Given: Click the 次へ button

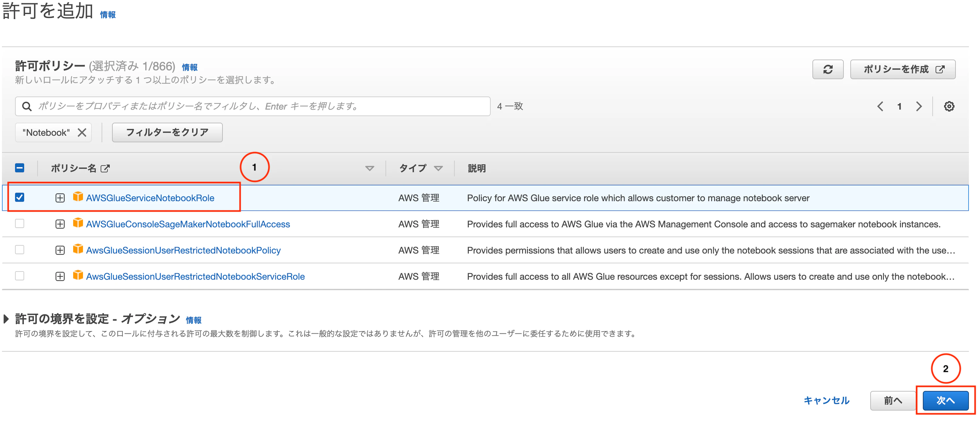Looking at the screenshot, I should click(945, 400).
